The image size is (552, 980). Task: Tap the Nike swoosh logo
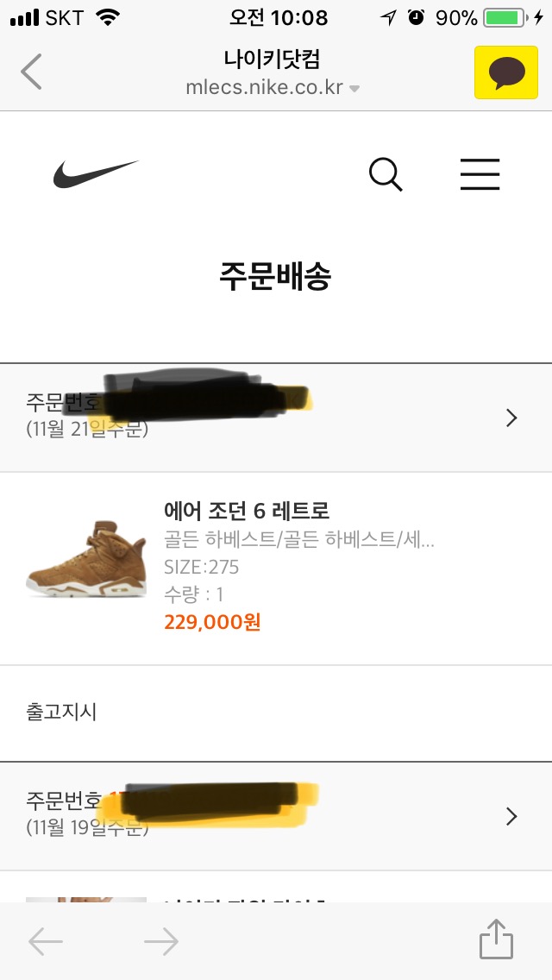[x=95, y=174]
